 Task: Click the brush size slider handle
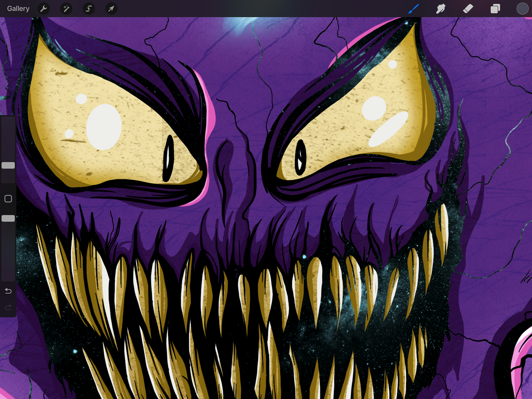(x=8, y=166)
